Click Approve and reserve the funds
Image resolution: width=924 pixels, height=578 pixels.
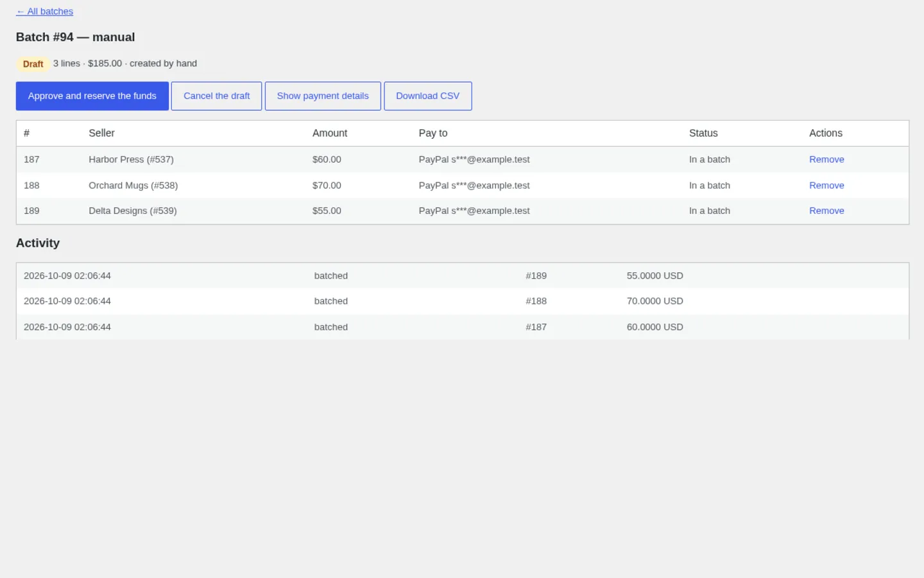92,96
